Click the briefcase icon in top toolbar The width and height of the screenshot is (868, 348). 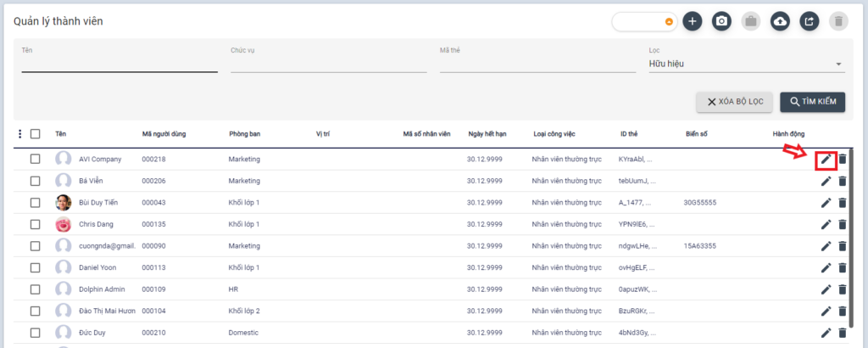point(750,22)
